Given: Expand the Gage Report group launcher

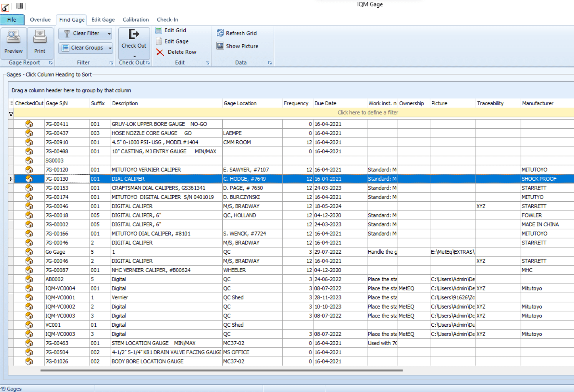Looking at the screenshot, I should tap(50, 63).
